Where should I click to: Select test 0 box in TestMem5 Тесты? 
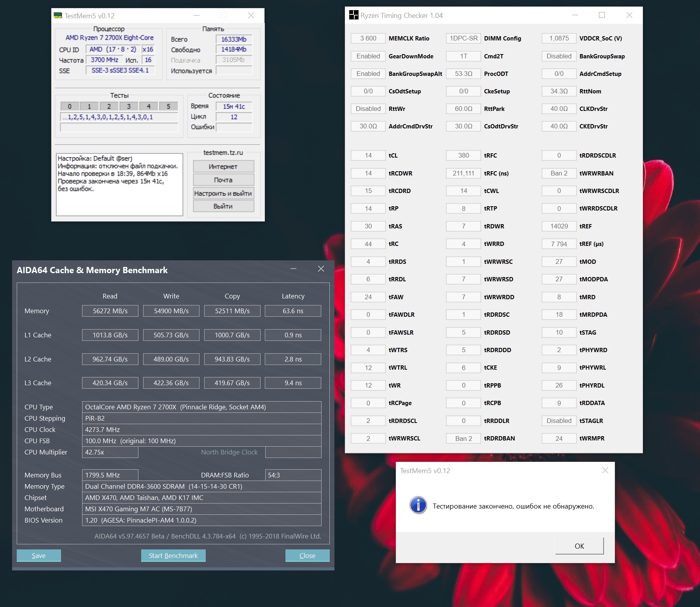pos(70,106)
